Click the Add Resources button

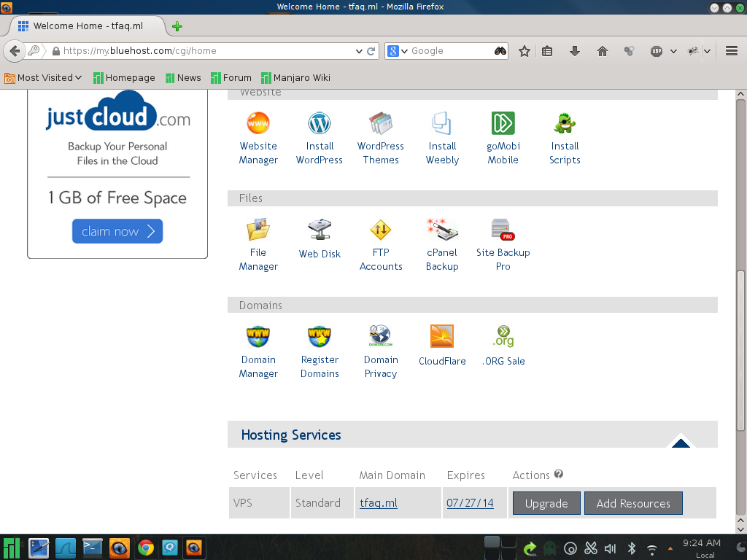(632, 503)
